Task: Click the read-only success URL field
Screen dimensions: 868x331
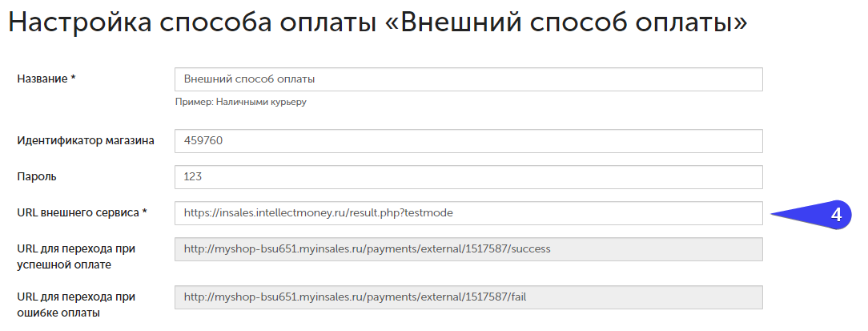Action: 468,249
